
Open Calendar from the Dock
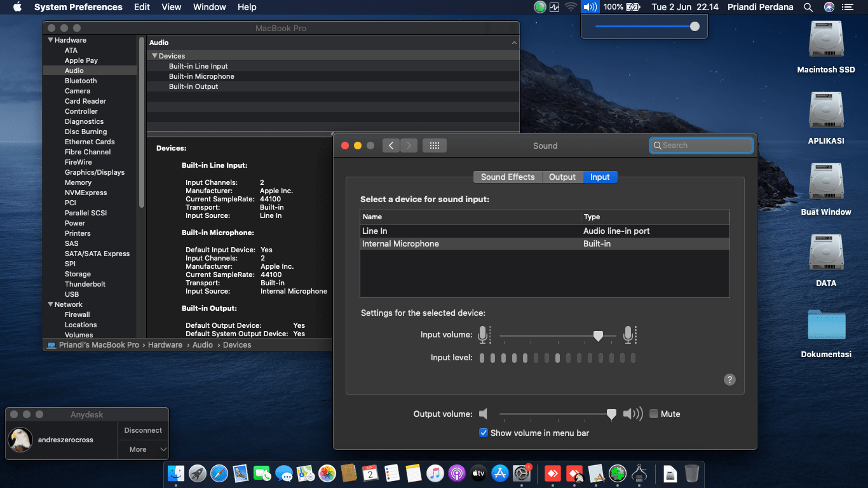coord(370,473)
